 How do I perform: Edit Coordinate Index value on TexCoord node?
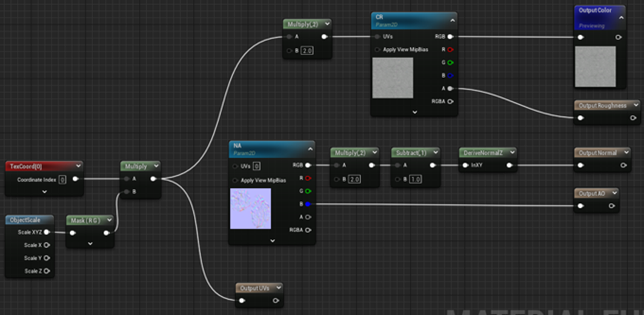62,179
